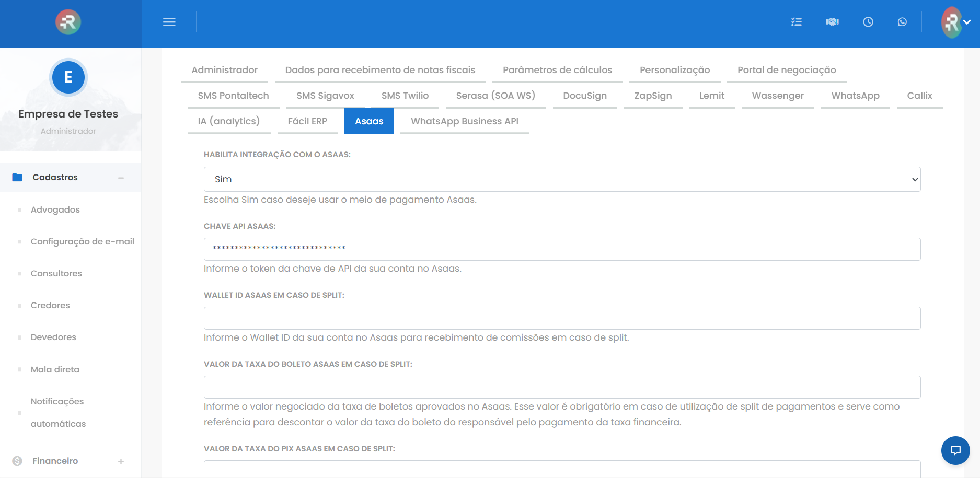Collapse the Cadastros sidebar section
Image resolution: width=980 pixels, height=478 pixels.
(121, 178)
